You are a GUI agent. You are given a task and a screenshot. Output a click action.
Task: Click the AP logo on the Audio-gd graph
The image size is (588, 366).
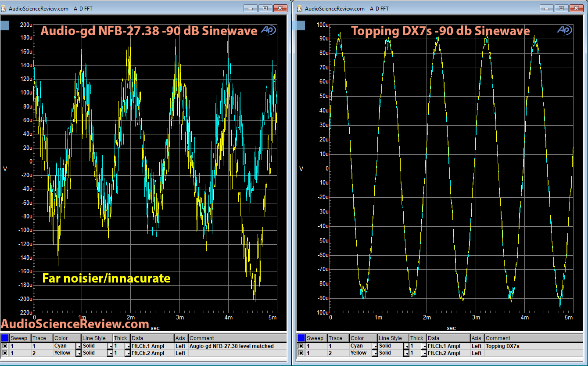point(268,30)
